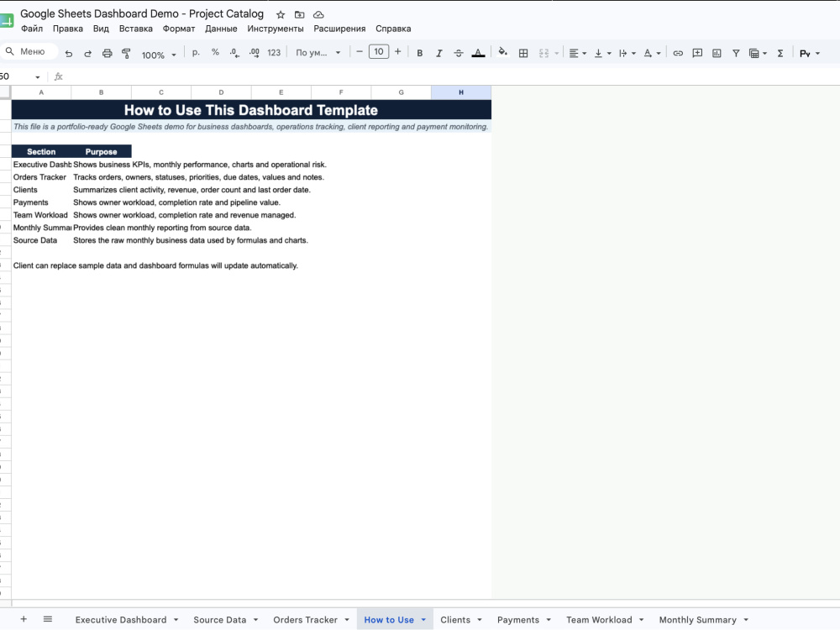Format as percent
Screen dimensions: 840x630
215,52
